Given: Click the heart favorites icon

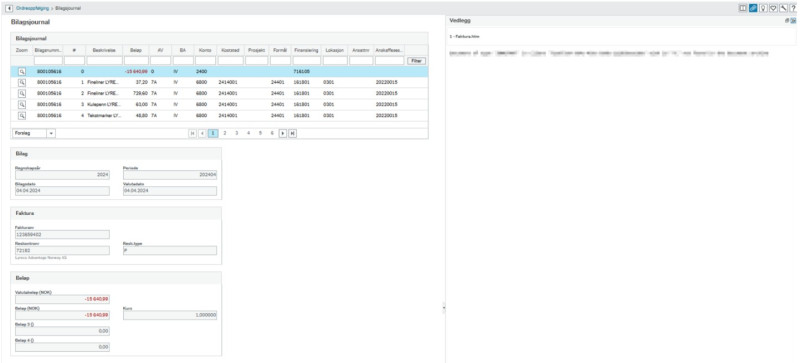Looking at the screenshot, I should pyautogui.click(x=773, y=8).
